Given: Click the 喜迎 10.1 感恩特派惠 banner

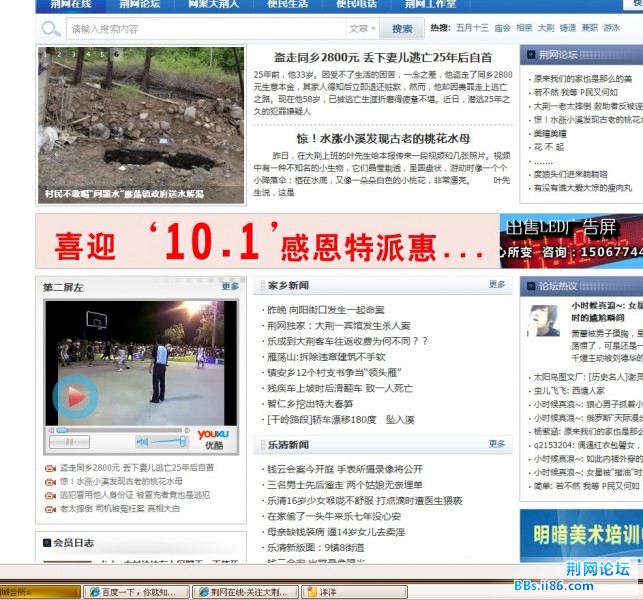Looking at the screenshot, I should point(267,241).
